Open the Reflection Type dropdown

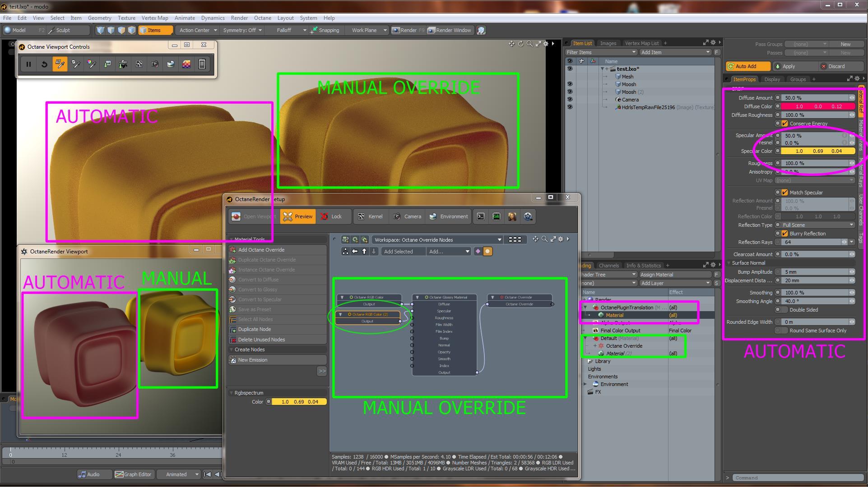click(817, 225)
